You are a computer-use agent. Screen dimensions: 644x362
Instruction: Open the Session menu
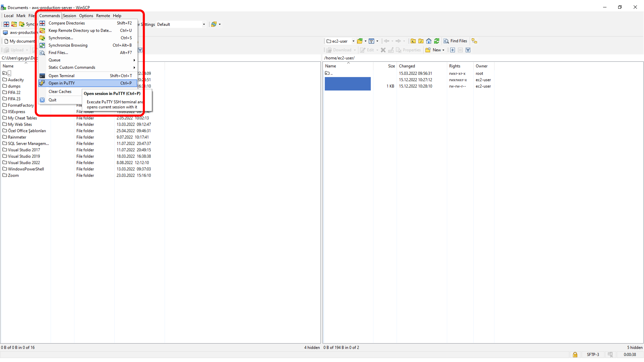69,16
